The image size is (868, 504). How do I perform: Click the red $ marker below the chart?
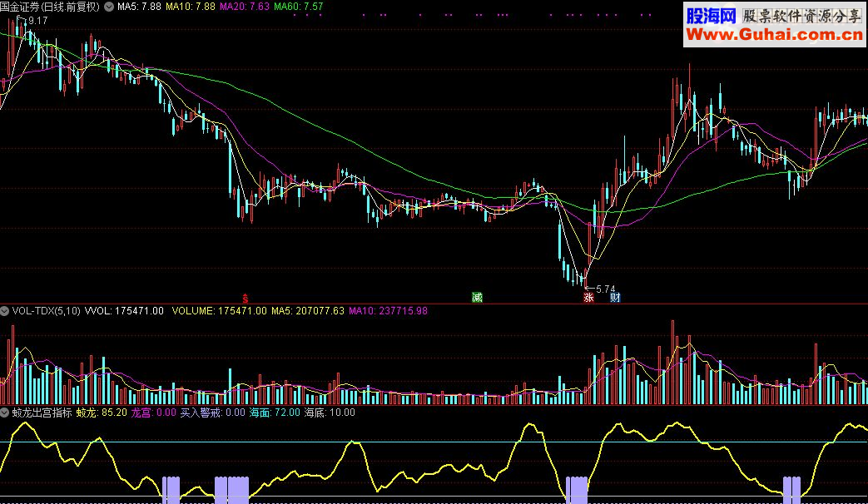(x=246, y=299)
